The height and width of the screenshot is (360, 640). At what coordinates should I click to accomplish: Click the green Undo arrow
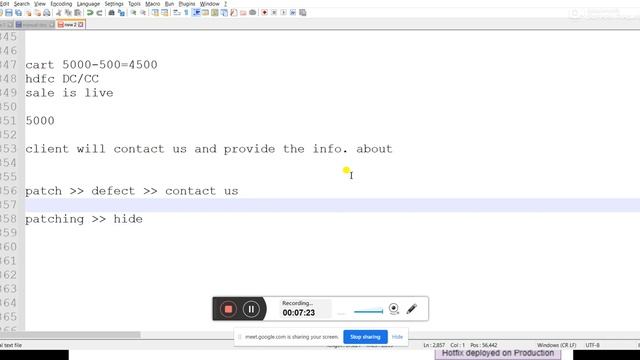coord(90,13)
